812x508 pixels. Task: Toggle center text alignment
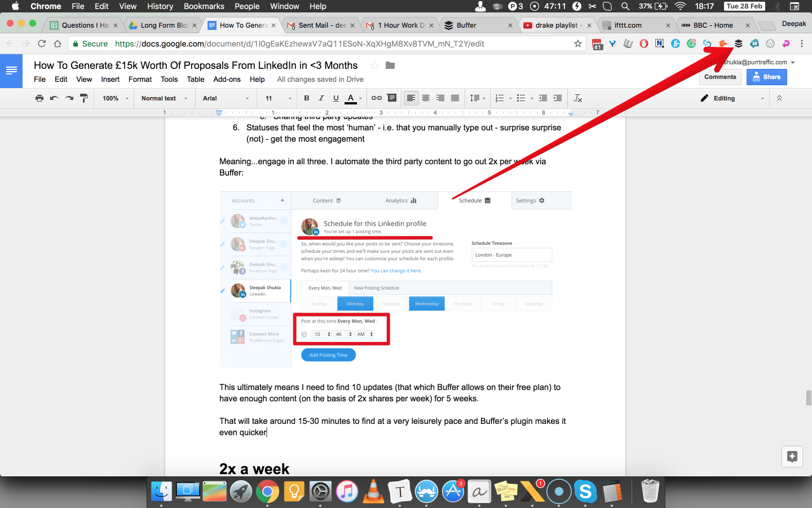[x=425, y=98]
